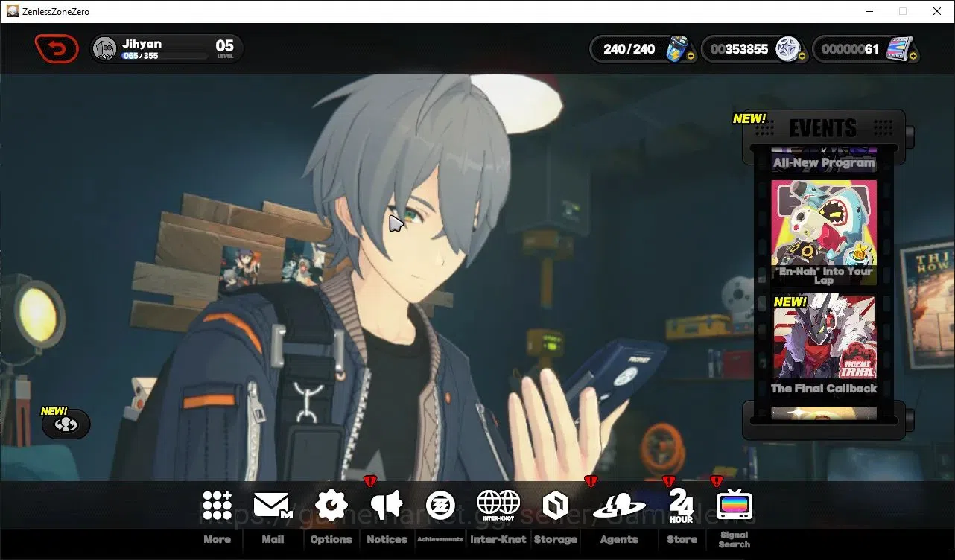Image resolution: width=955 pixels, height=560 pixels.
Task: Open the 24 Hour Store icon
Action: coord(682,506)
